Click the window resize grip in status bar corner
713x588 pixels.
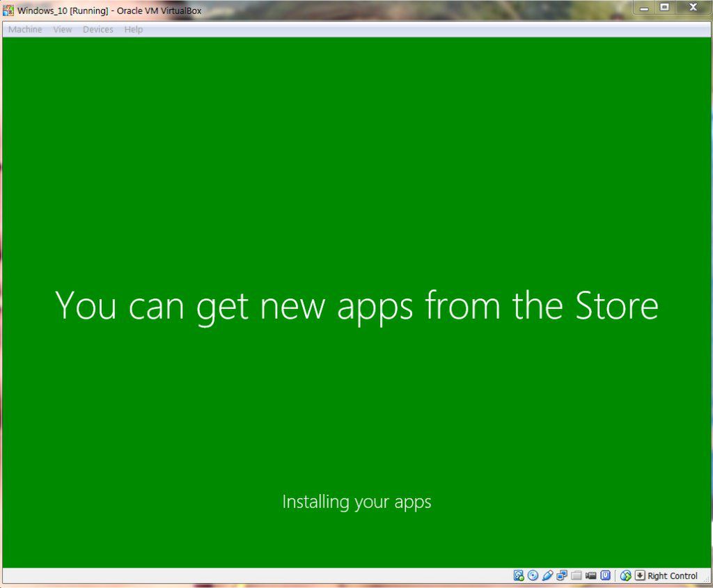coord(706,578)
